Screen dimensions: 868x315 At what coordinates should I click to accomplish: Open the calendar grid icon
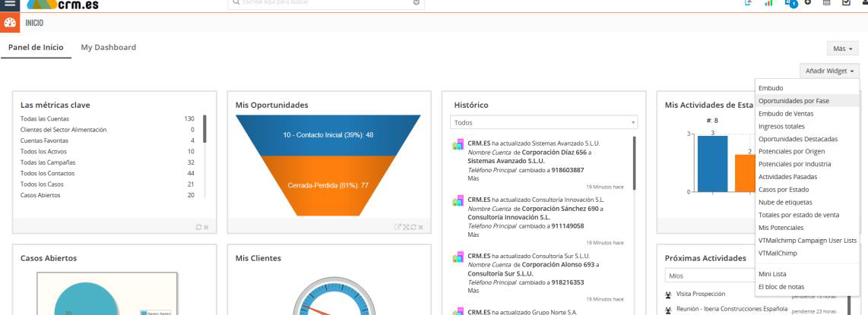tap(826, 3)
